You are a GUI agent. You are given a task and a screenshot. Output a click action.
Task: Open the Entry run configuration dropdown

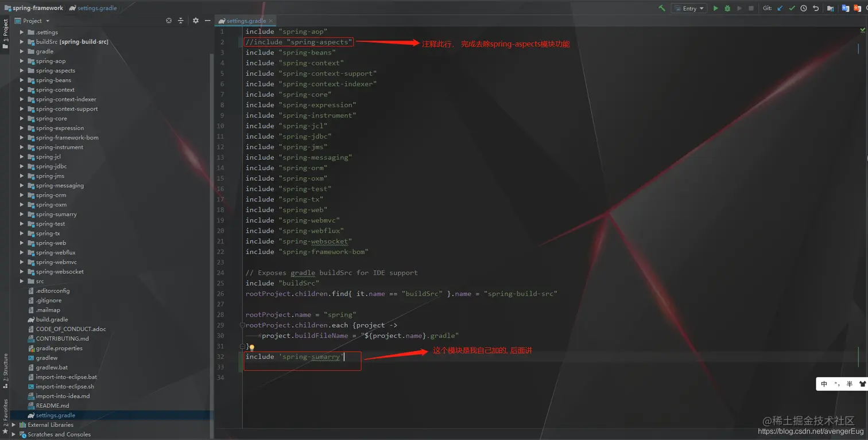pyautogui.click(x=689, y=8)
